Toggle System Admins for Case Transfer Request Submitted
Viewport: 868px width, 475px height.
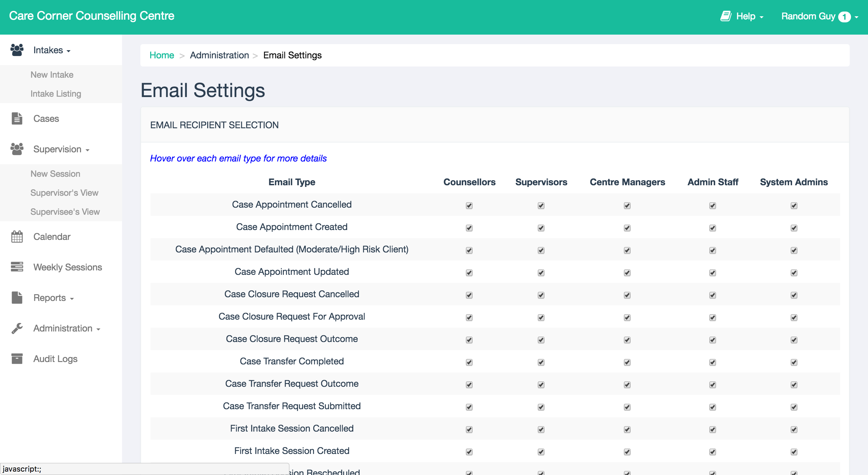tap(794, 407)
